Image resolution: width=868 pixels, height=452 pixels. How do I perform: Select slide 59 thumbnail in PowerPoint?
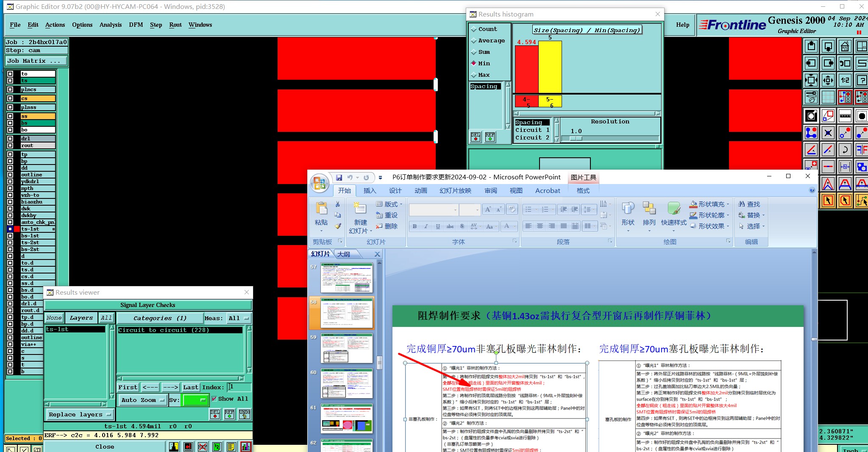point(347,348)
